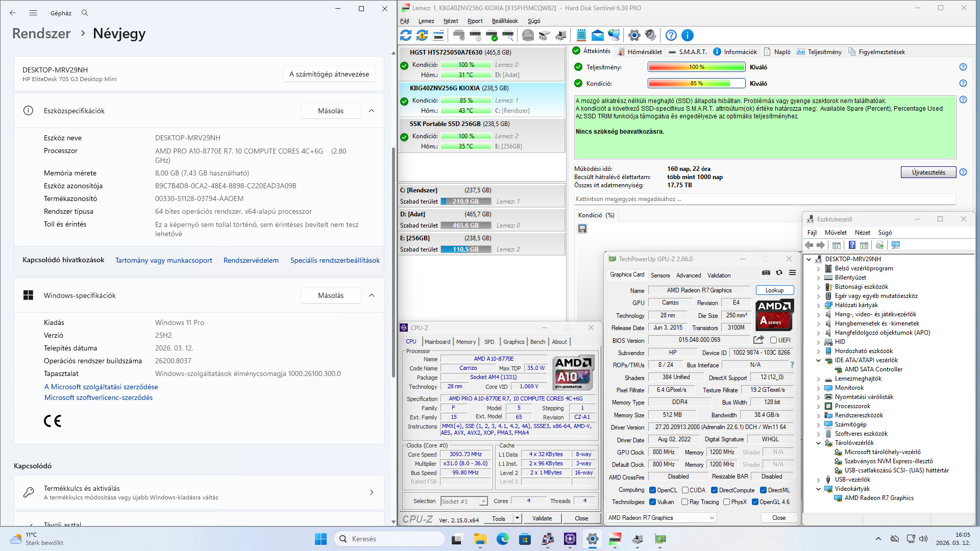Click the Kattintson megjegyzés comment field
The image size is (980, 551).
pyautogui.click(x=764, y=199)
